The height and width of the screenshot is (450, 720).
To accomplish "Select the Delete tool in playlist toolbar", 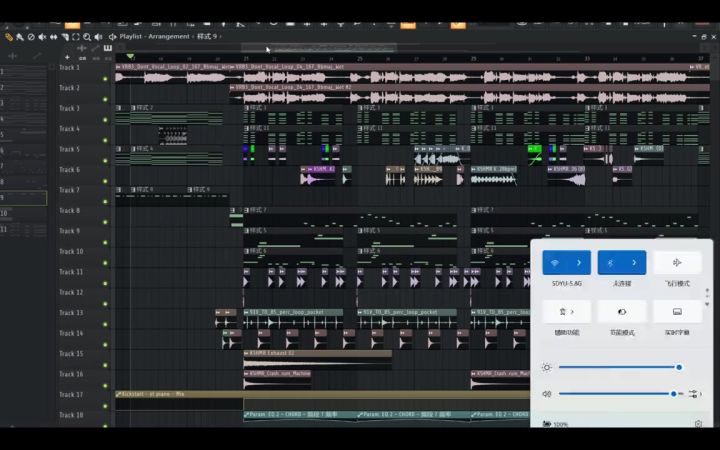I will (31, 37).
